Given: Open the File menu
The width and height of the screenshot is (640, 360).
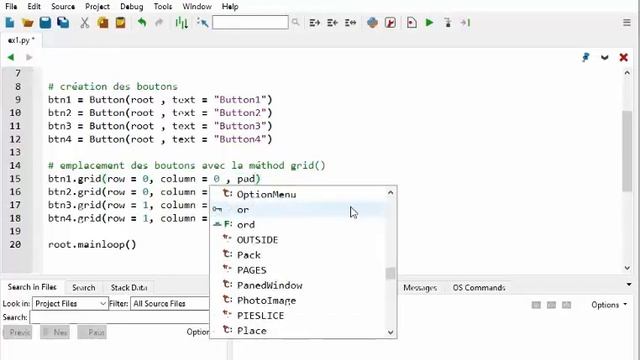Looking at the screenshot, I should 11,7.
